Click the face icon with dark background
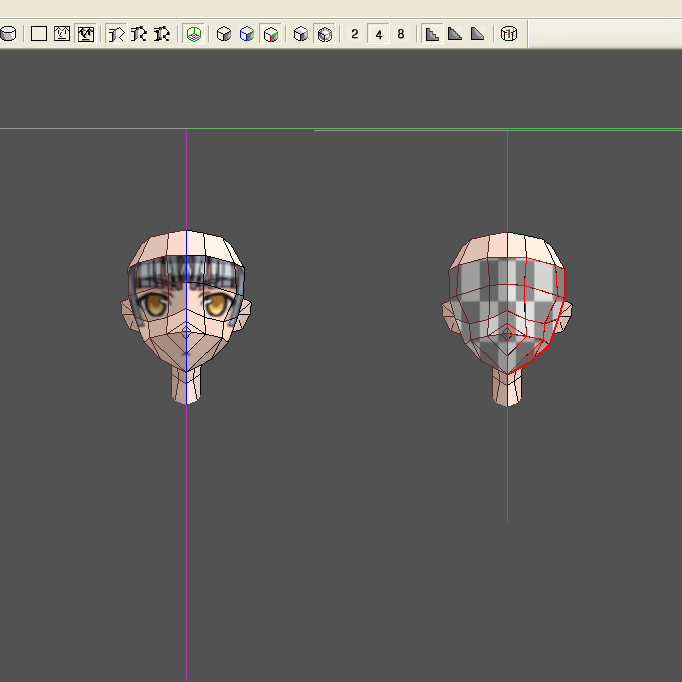 pos(85,34)
